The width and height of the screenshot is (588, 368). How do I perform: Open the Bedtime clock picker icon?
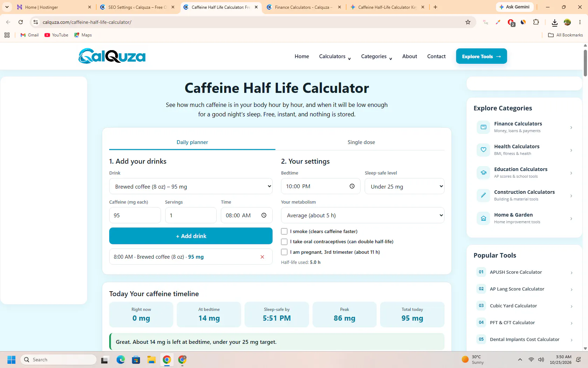(352, 186)
